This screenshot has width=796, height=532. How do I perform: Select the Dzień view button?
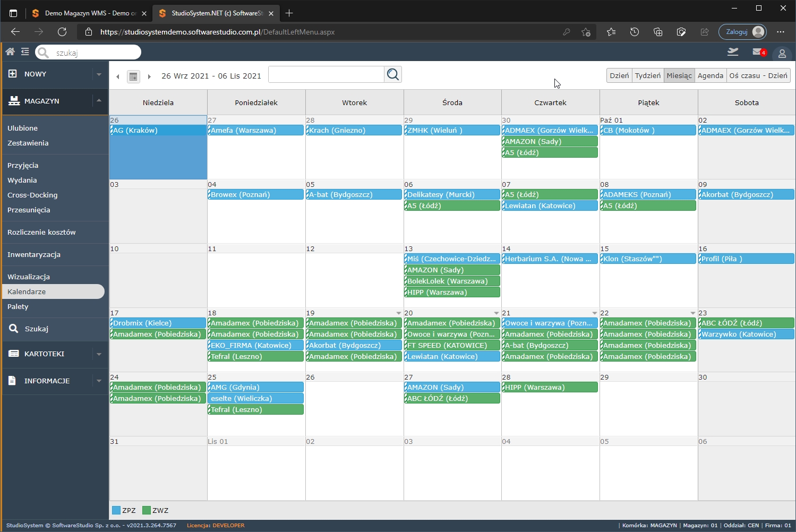(619, 75)
